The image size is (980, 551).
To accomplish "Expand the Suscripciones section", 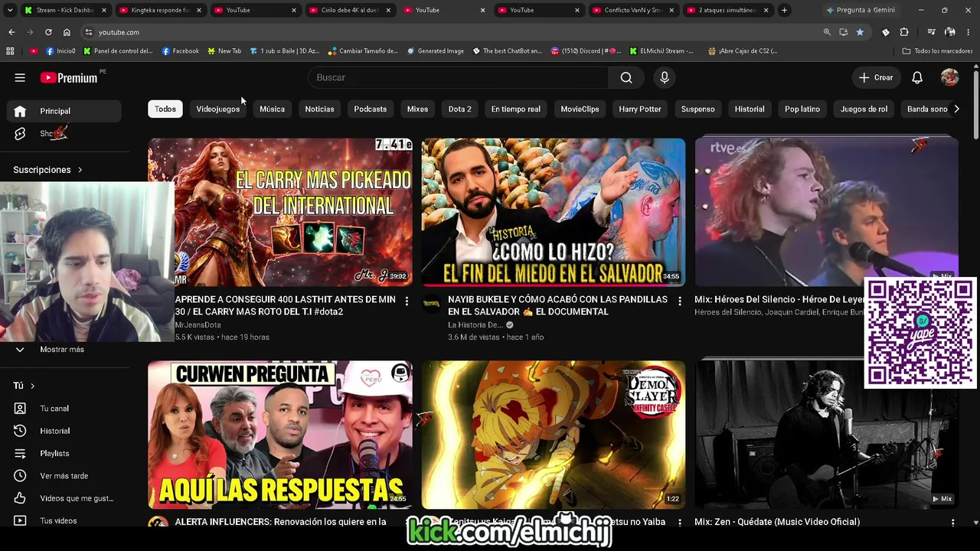I will click(47, 170).
